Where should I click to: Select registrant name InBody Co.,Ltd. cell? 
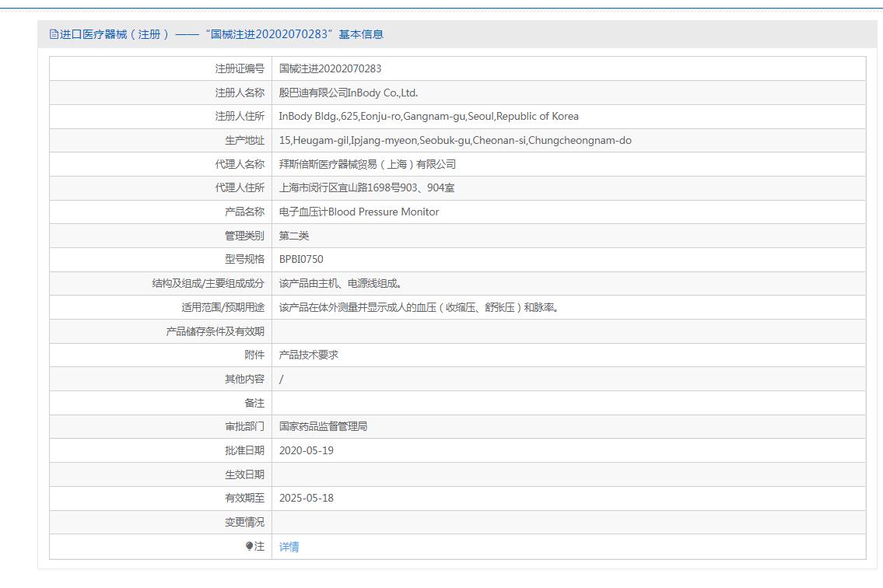point(349,93)
